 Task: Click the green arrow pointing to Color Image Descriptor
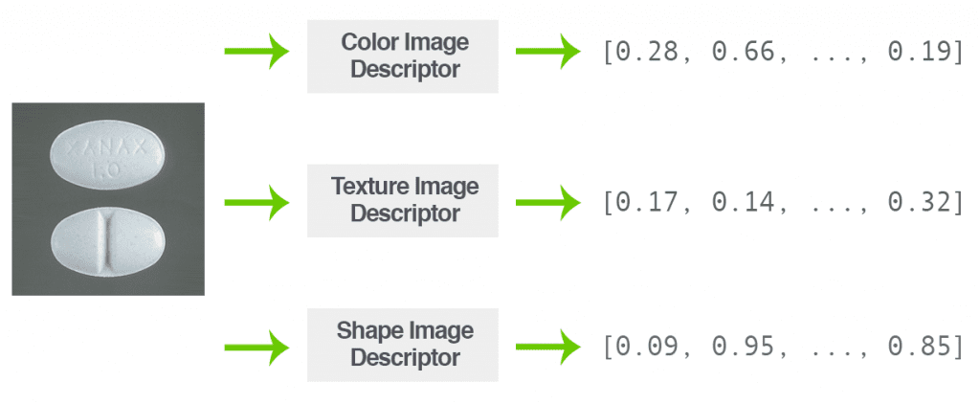pos(256,52)
